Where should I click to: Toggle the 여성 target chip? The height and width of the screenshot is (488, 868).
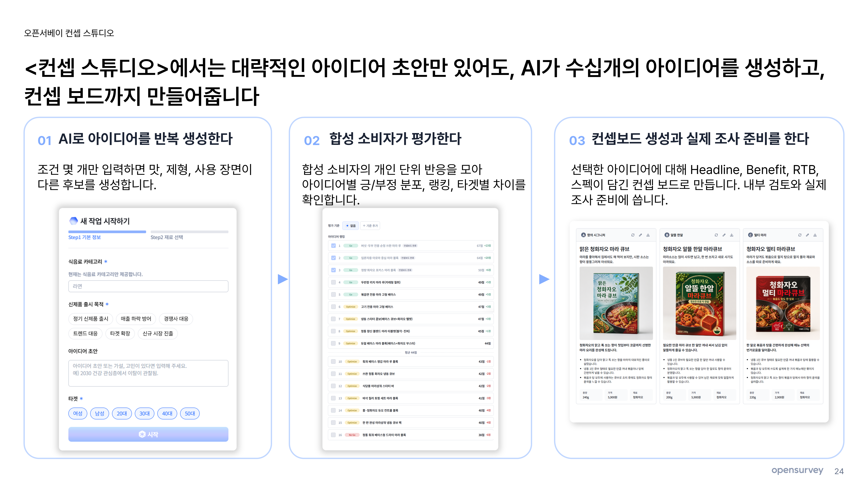pyautogui.click(x=78, y=414)
